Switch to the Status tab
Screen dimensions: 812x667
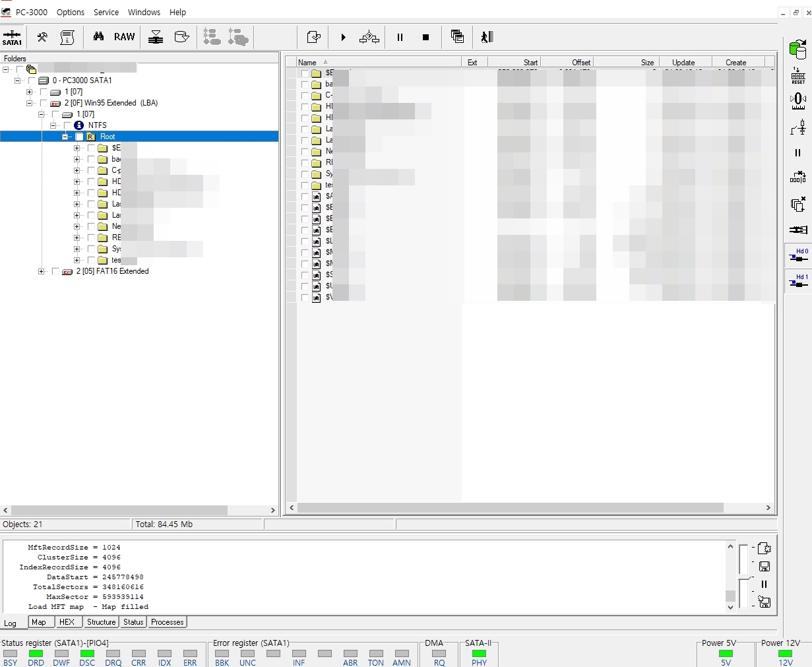133,622
